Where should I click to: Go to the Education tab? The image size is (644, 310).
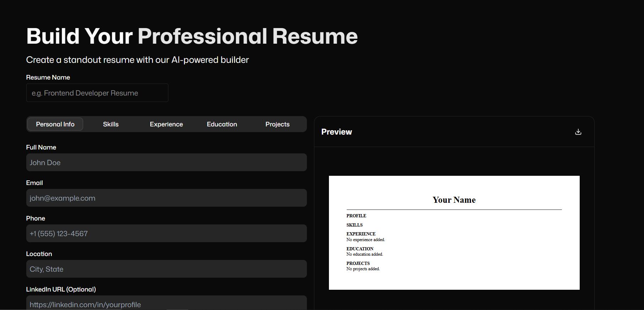click(x=222, y=124)
